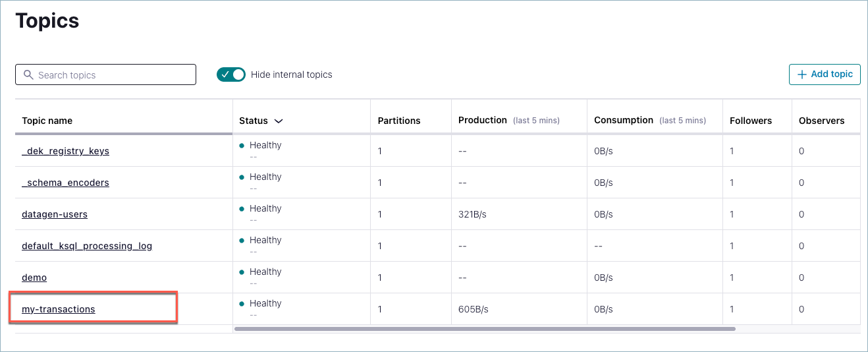Sort by Topic name column header
This screenshot has height=352, width=868.
[47, 121]
